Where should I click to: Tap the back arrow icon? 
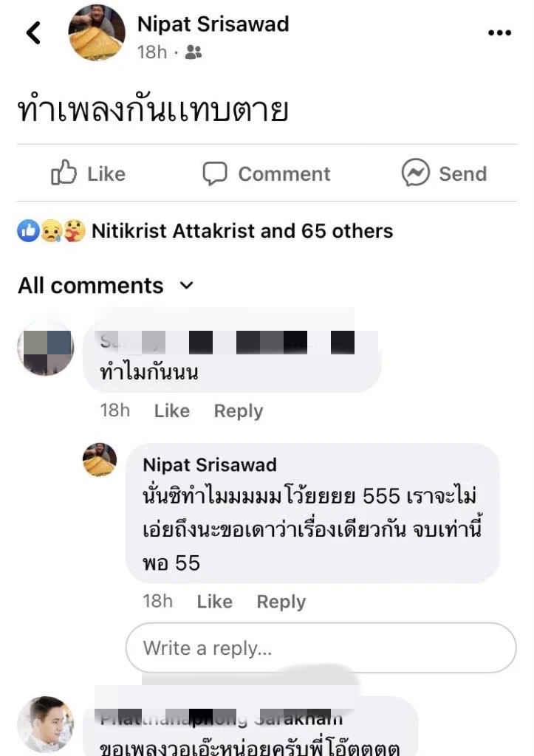pyautogui.click(x=33, y=33)
